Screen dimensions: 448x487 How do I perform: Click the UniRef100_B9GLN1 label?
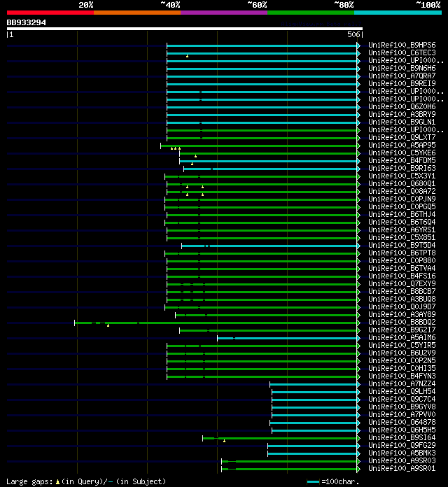point(402,122)
